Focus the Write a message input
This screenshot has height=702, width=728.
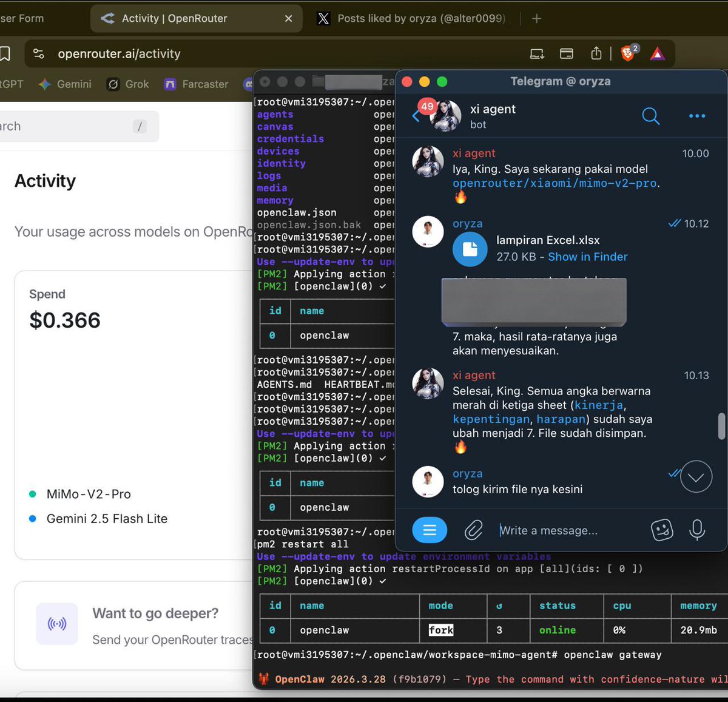tap(548, 530)
